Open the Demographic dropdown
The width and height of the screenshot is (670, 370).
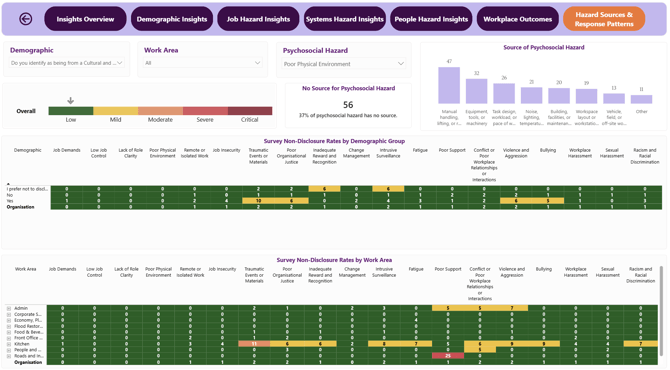67,63
